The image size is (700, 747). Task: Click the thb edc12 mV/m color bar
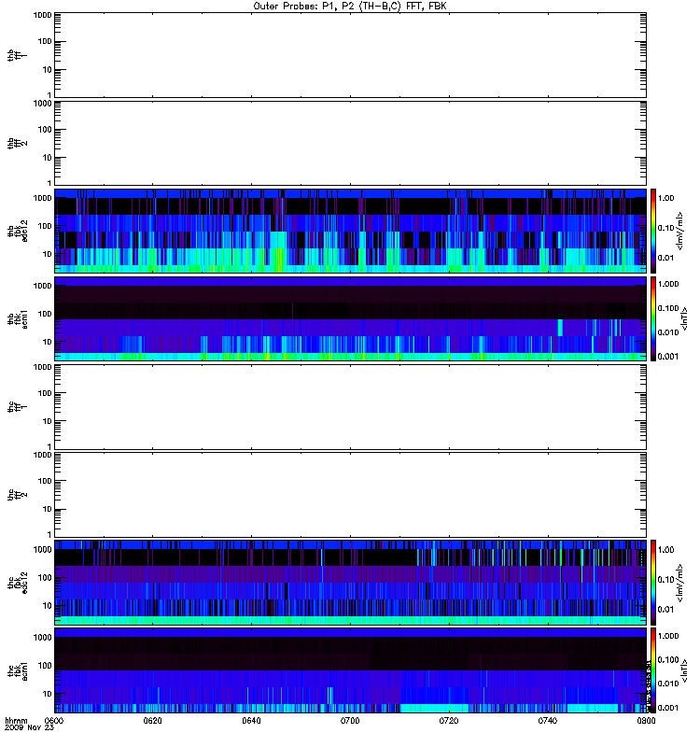click(653, 231)
